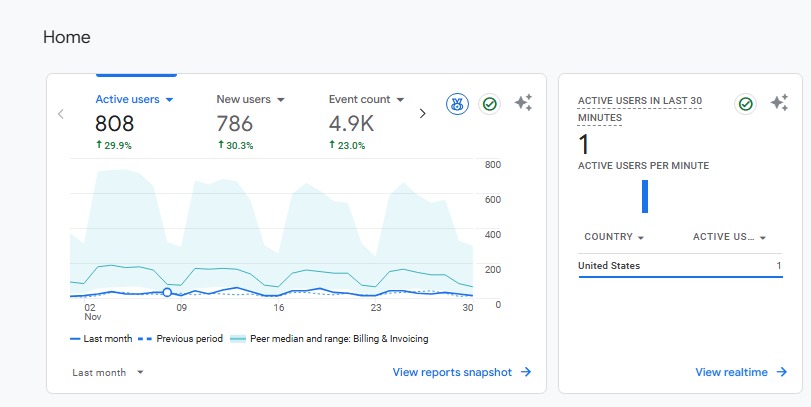Screen dimensions: 811x407
Task: Open the COUNTRY dimension dropdown
Action: coord(613,237)
